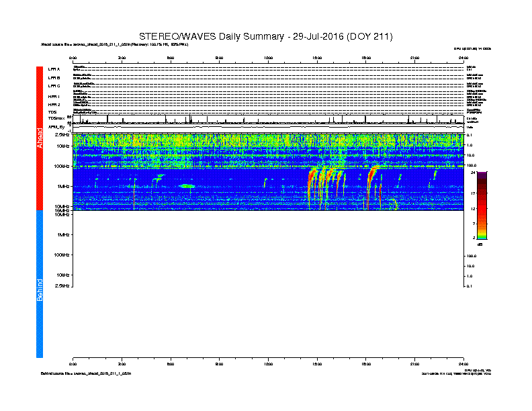The height and width of the screenshot is (411, 532).
Task: Click the 12:00 tick label on the top time axis
Action: 268,58
